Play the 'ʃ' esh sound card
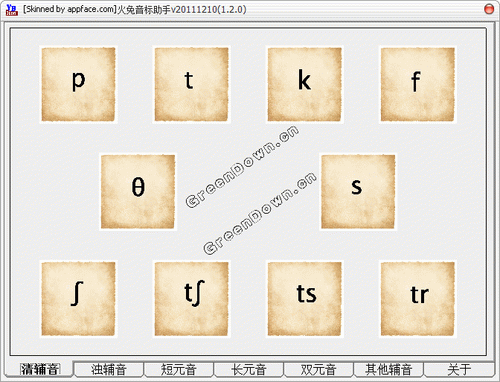The image size is (500, 382). coord(78,299)
